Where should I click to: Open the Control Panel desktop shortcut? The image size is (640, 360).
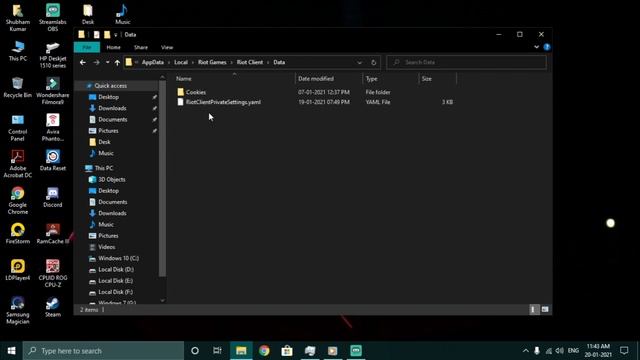[x=18, y=127]
